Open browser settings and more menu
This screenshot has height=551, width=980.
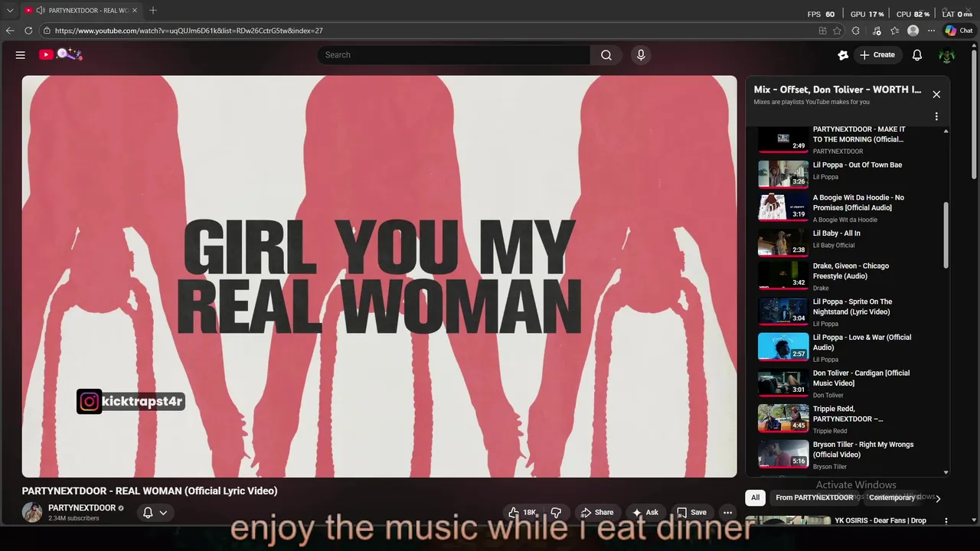click(931, 31)
